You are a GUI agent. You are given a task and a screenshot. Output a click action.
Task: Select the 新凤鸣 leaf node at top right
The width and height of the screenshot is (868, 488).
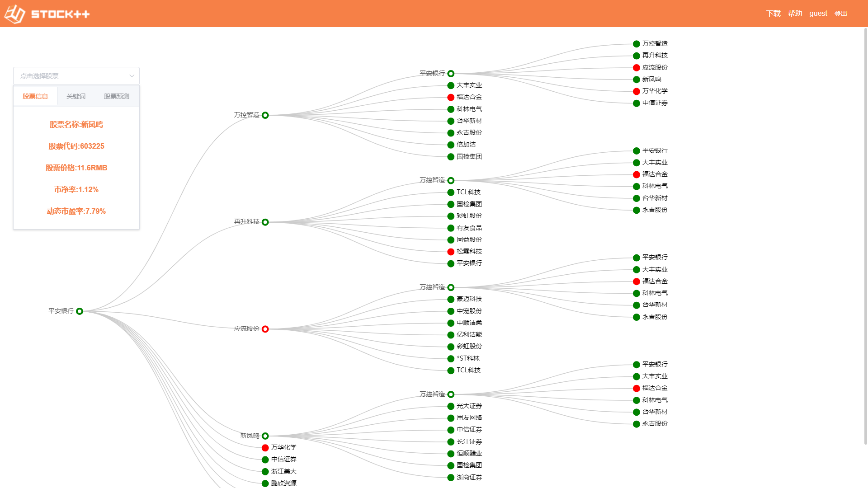[x=637, y=80]
